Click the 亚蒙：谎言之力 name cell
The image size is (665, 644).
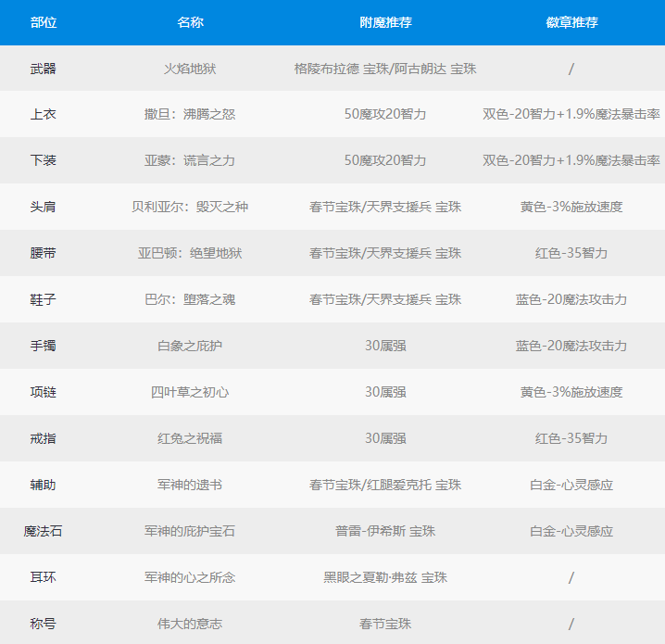(190, 160)
